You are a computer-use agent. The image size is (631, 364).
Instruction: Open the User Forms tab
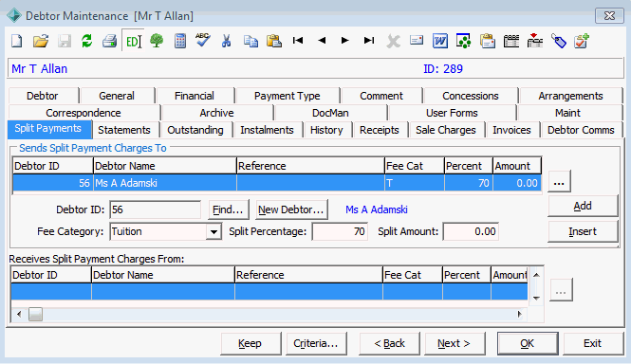452,113
